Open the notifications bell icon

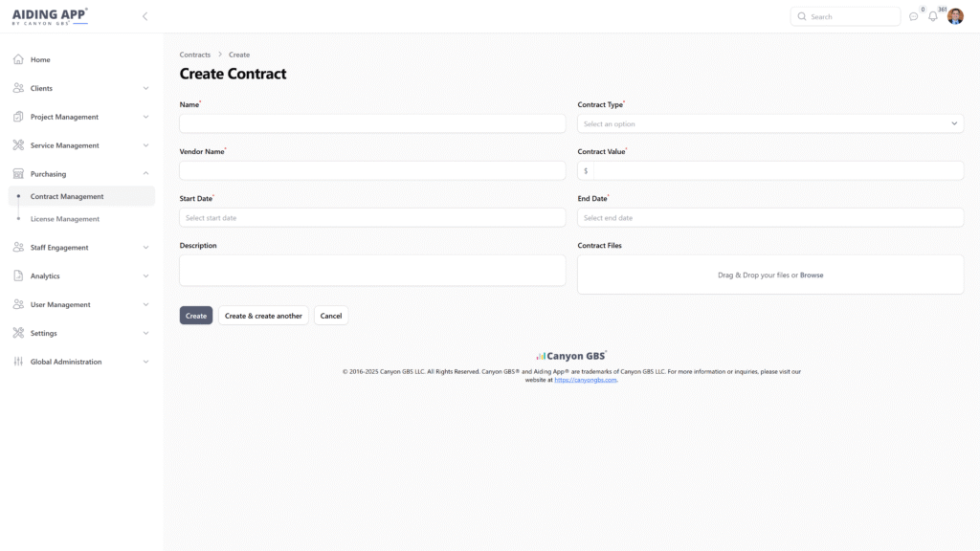pyautogui.click(x=933, y=16)
